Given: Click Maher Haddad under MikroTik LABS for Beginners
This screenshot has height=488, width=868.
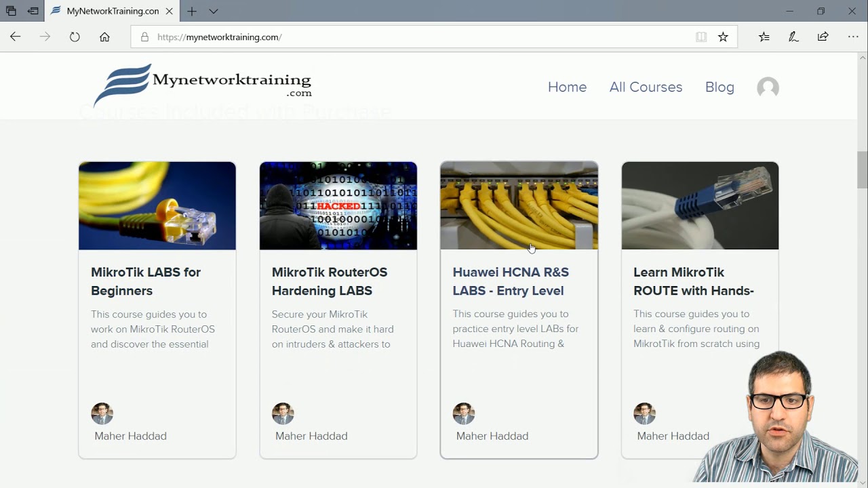Looking at the screenshot, I should point(130,436).
